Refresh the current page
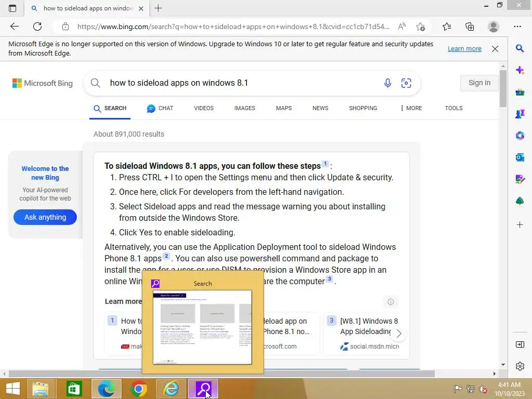Screen dimensions: 532x399 [37, 26]
